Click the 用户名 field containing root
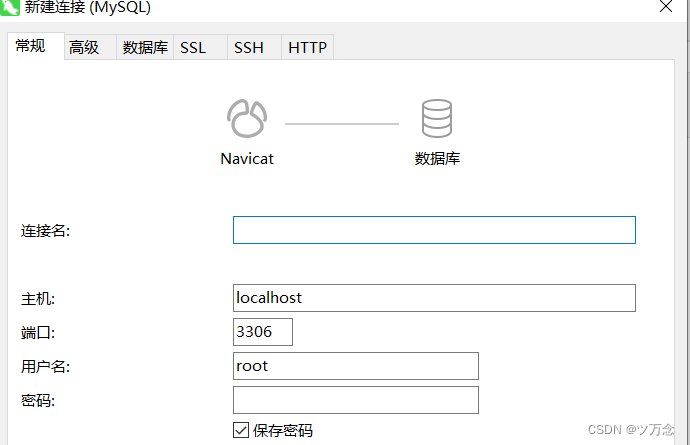Viewport: 690px width, 445px height. 356,366
